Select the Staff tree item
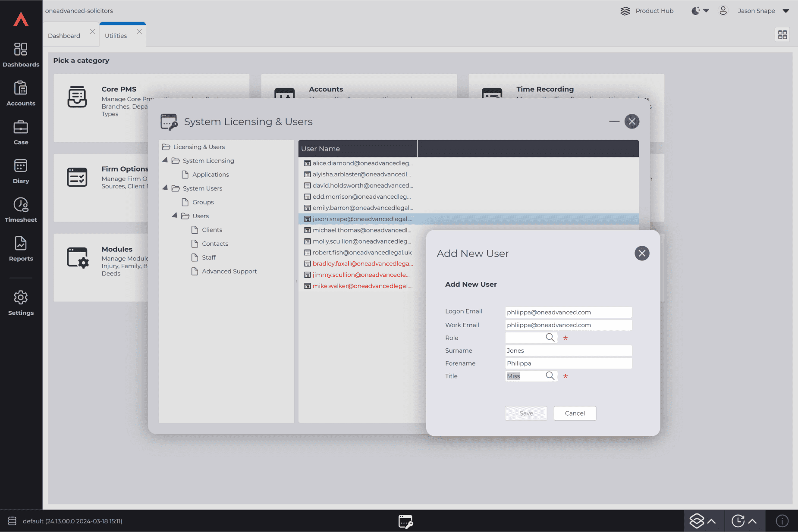Viewport: 798px width, 532px height. [x=209, y=257]
